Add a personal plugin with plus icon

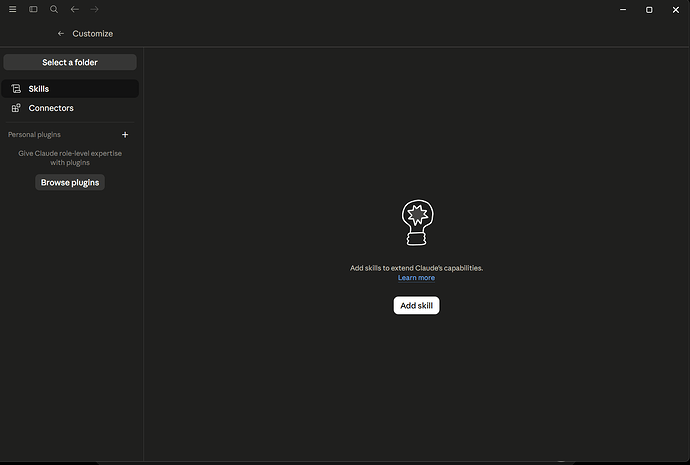(x=125, y=135)
